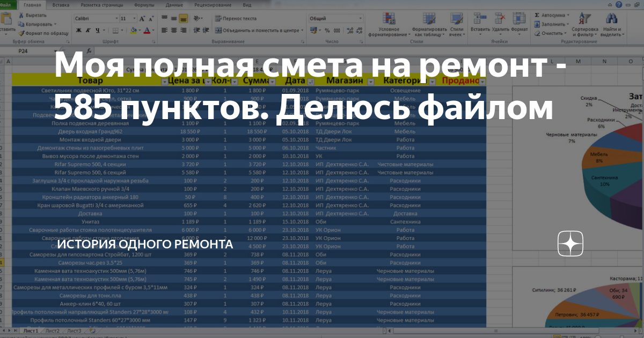Open the Формулы ribbon tab
644x338 pixels.
(144, 5)
